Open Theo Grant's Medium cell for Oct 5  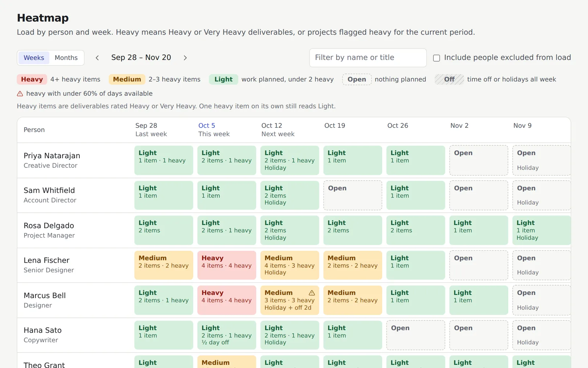(x=227, y=362)
